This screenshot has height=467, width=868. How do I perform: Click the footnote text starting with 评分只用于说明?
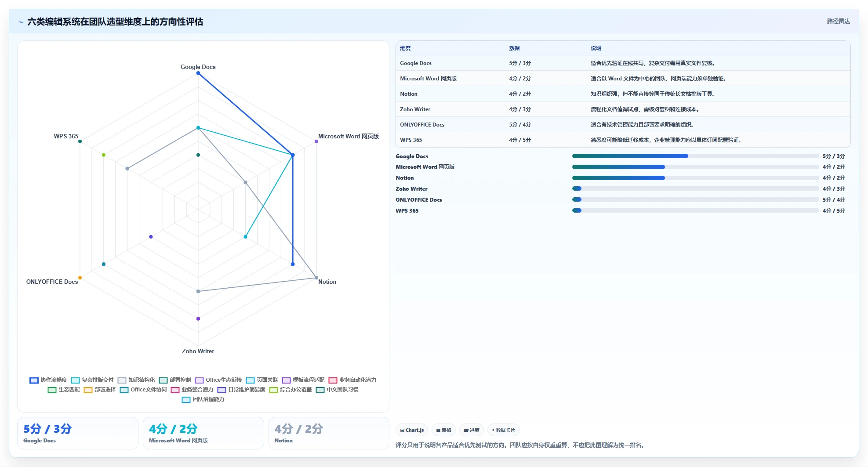coord(521,445)
